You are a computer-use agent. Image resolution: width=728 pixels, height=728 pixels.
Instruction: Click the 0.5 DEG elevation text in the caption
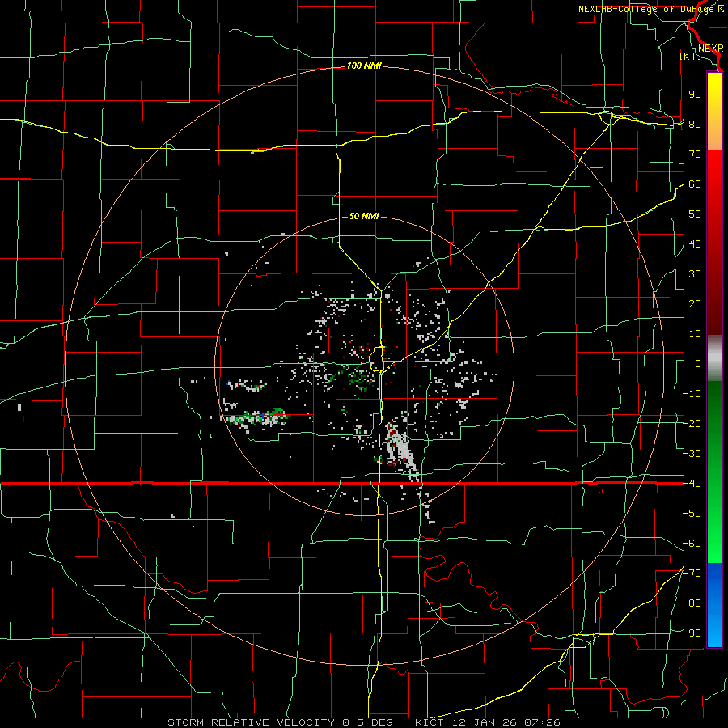pyautogui.click(x=368, y=722)
